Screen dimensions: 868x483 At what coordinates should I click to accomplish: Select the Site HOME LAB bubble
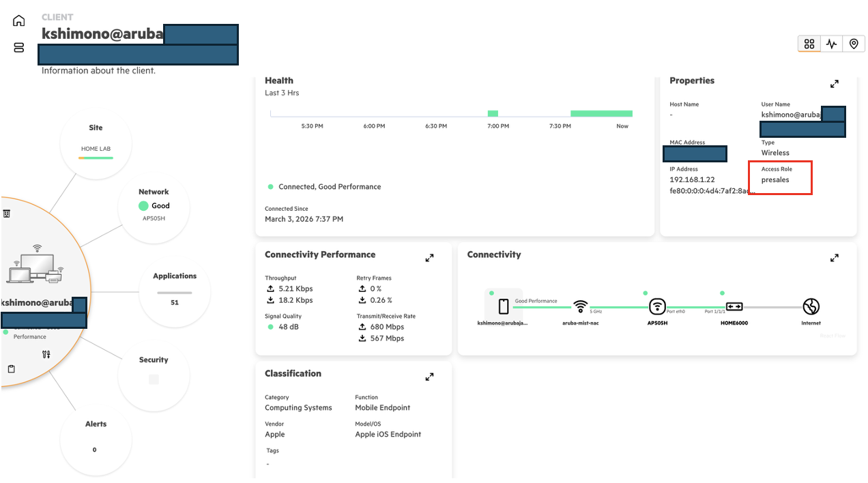click(x=96, y=143)
